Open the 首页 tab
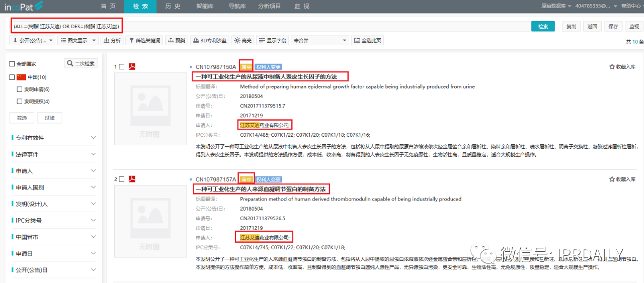Screen dimensions: 644x283 pyautogui.click(x=108, y=7)
